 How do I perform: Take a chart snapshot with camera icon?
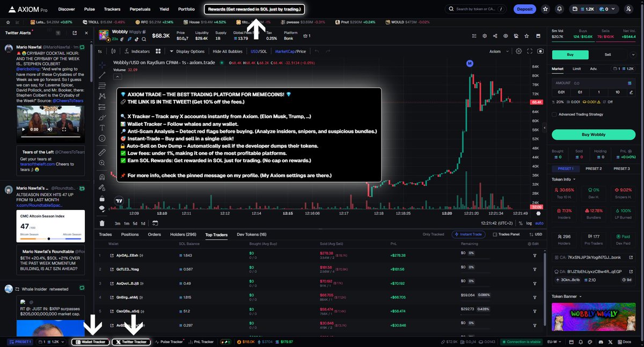540,52
